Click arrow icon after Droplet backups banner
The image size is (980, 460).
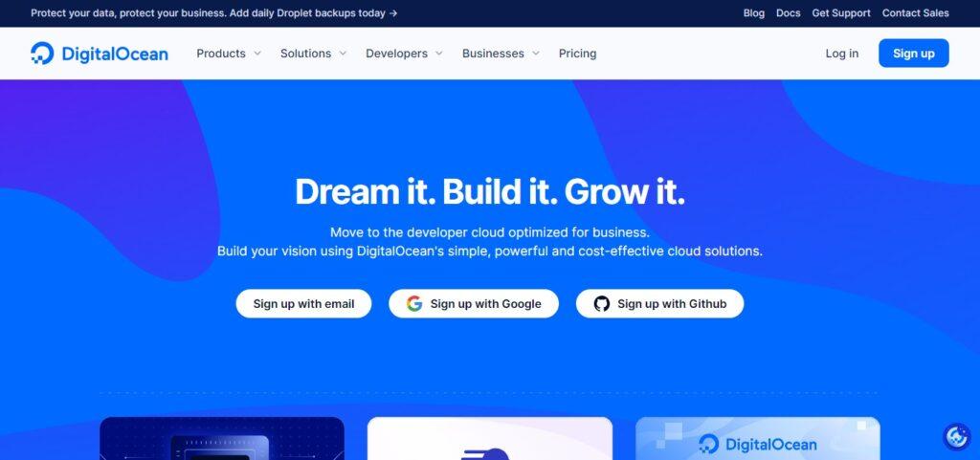(393, 13)
